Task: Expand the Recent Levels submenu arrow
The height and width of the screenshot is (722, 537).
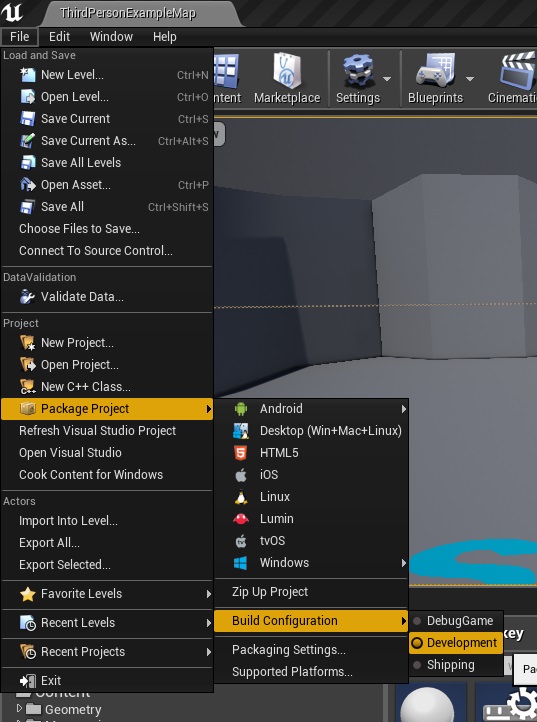Action: pos(209,623)
